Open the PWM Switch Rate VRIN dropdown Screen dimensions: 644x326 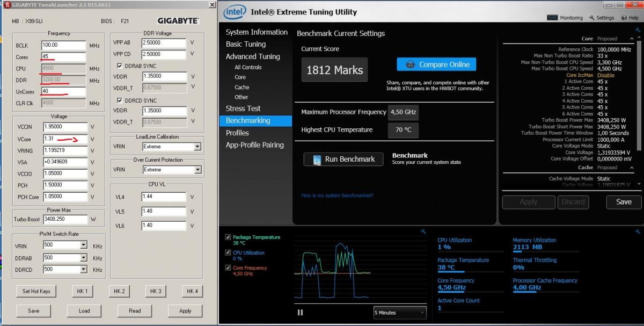click(x=83, y=245)
